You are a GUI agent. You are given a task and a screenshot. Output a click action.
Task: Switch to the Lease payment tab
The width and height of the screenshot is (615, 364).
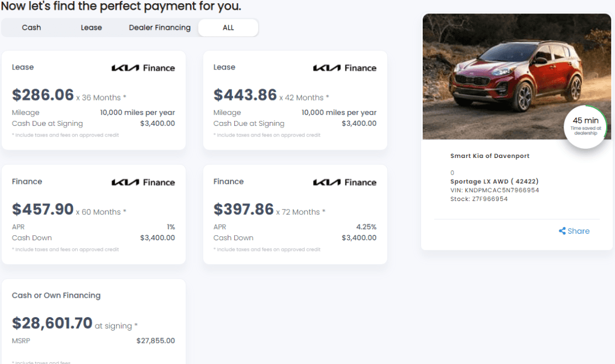point(91,28)
